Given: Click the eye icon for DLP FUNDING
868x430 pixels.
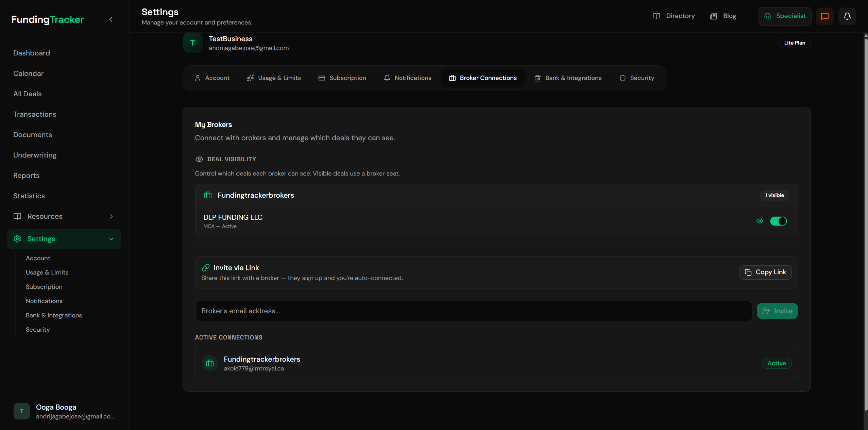Looking at the screenshot, I should point(760,221).
